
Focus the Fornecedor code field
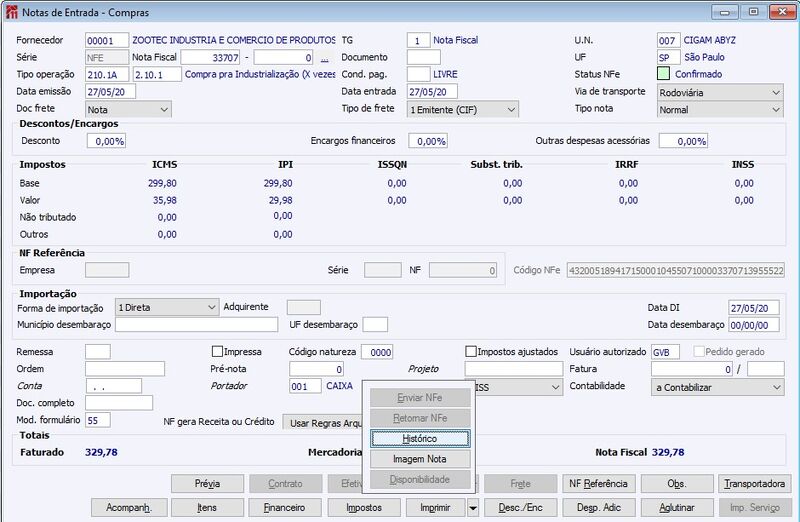(x=107, y=40)
